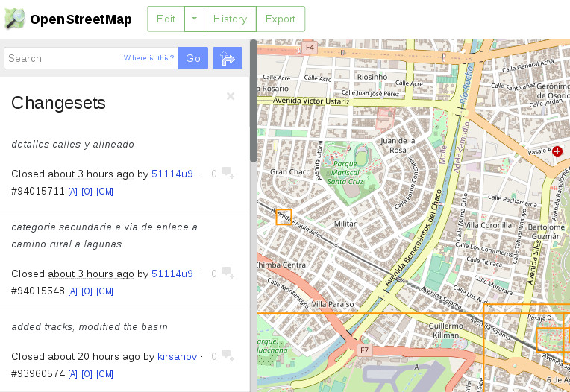Viewport: 570px width, 392px height.
Task: Open [O] link for changeset #93960574
Action: point(87,374)
